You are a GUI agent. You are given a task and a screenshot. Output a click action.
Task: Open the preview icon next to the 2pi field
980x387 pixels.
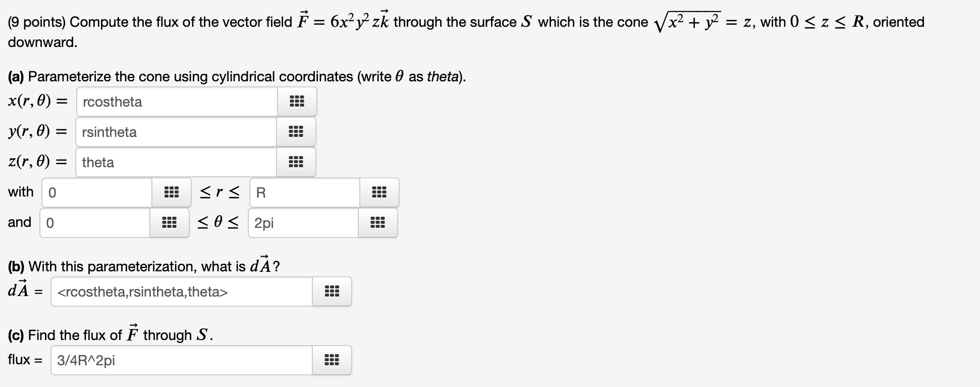(x=378, y=223)
